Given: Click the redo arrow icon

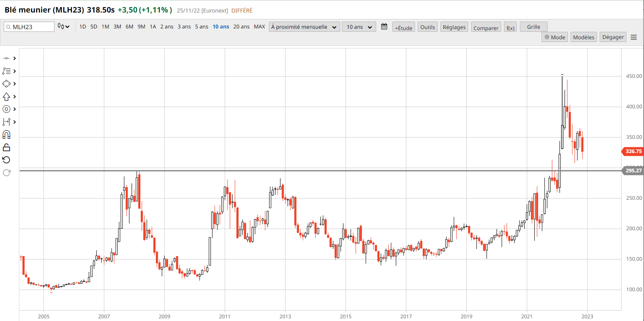Looking at the screenshot, I should pos(6,173).
